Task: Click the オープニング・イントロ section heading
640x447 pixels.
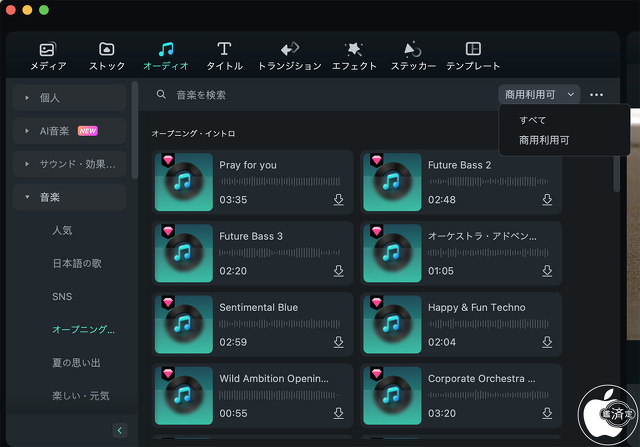Action: (x=193, y=133)
